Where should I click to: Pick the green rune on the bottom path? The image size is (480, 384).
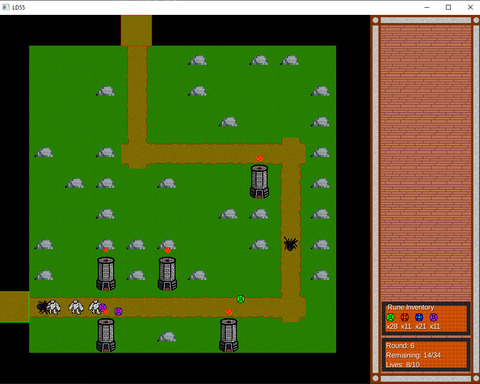coord(241,299)
